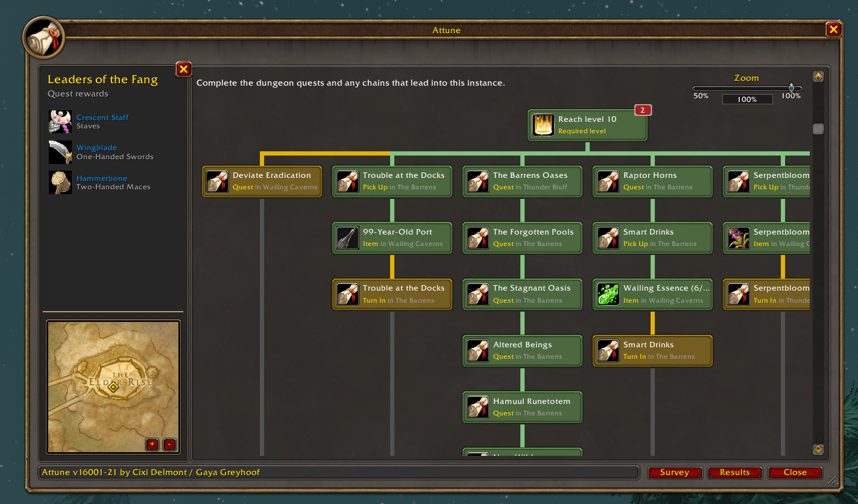Select the Reach level 10 node title
Image resolution: width=858 pixels, height=504 pixels.
587,119
